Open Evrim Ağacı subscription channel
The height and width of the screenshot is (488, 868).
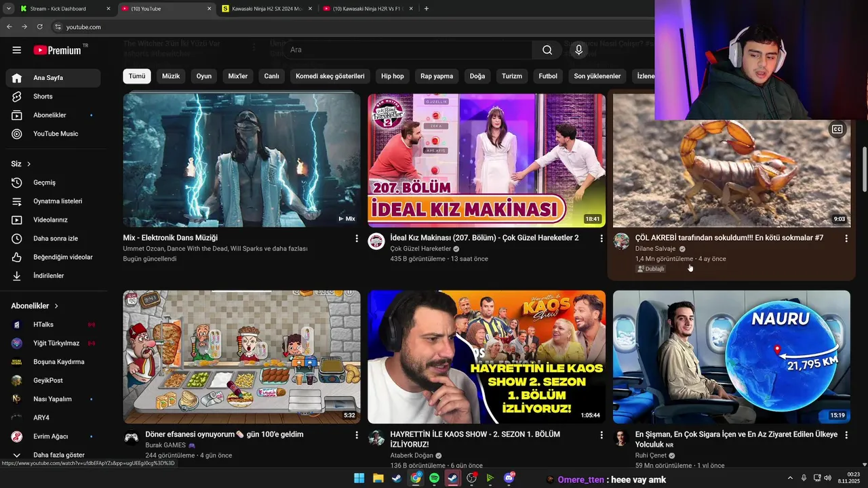pos(53,436)
